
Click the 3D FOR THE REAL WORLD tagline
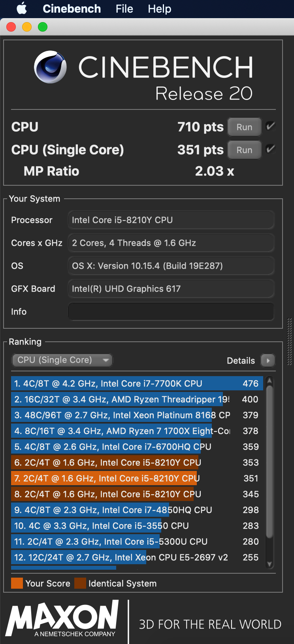click(210, 624)
